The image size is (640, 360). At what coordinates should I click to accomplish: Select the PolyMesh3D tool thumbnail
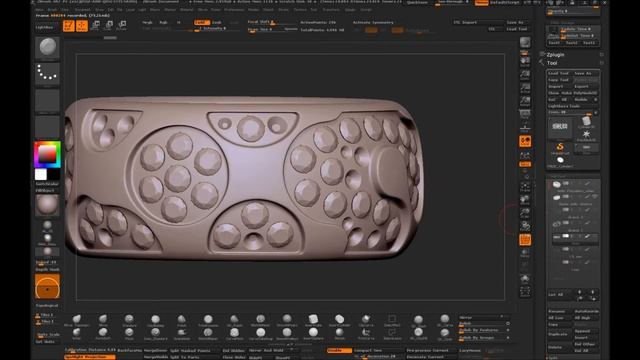[x=586, y=135]
